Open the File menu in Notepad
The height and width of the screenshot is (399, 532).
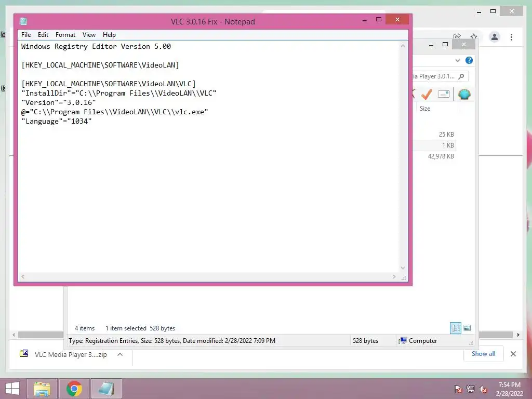point(26,35)
